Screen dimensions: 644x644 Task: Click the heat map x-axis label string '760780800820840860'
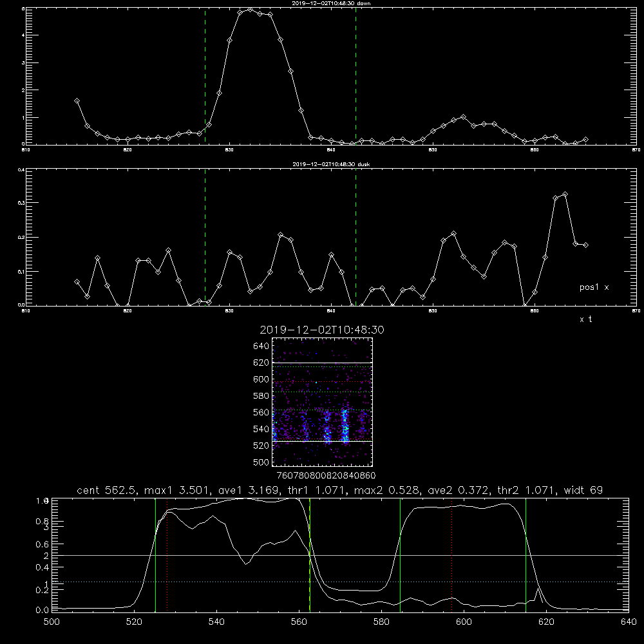click(327, 475)
